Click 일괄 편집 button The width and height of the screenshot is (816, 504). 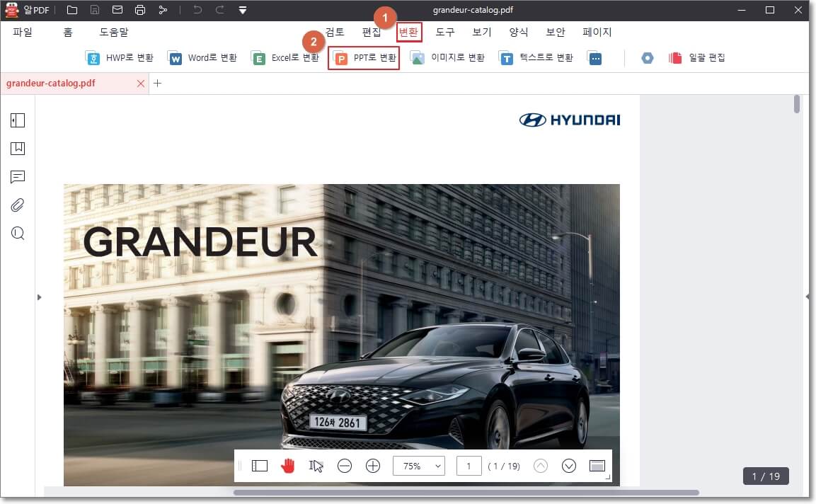point(697,58)
